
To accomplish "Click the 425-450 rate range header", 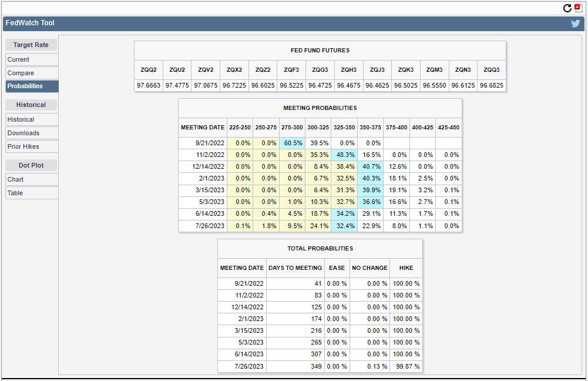I will (449, 128).
